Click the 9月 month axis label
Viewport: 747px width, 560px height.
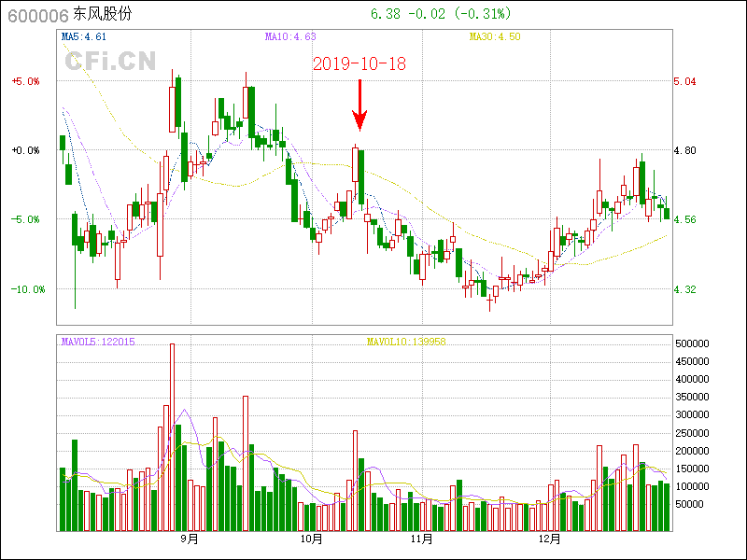[190, 539]
